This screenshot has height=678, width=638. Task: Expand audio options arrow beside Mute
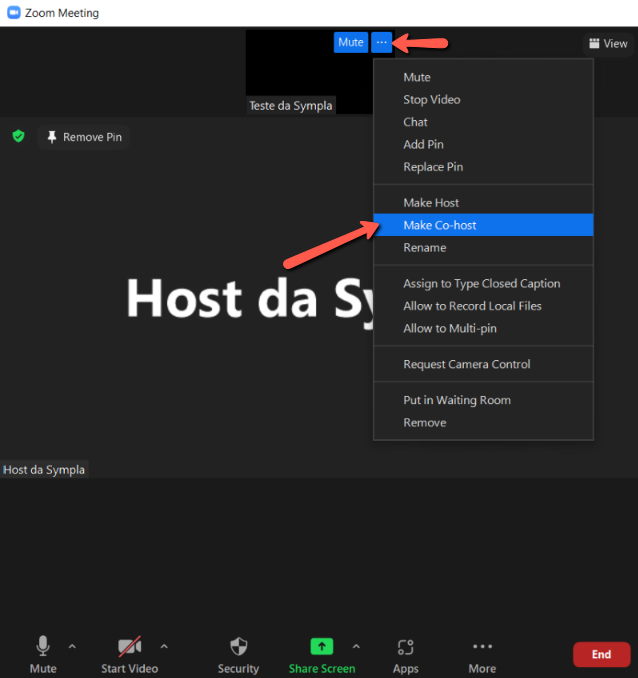tap(72, 646)
